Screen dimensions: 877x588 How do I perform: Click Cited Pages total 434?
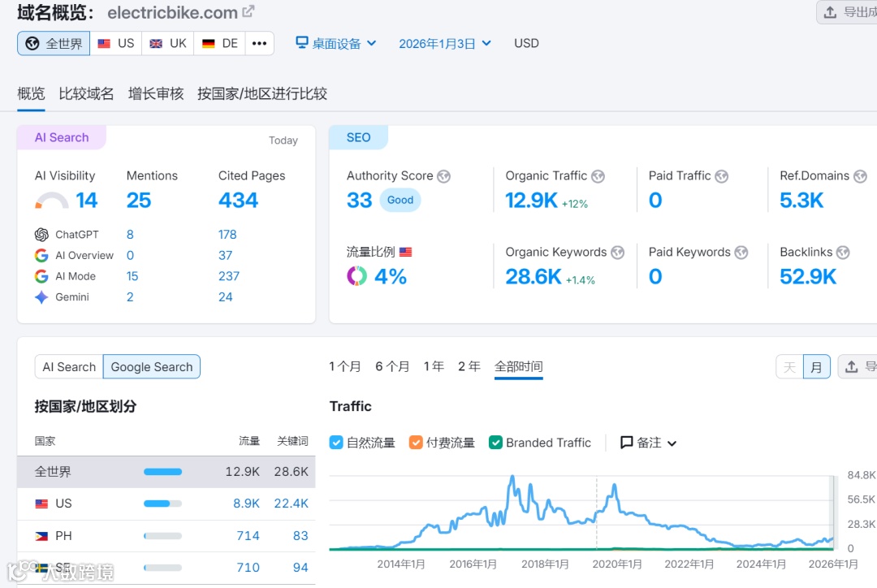238,201
